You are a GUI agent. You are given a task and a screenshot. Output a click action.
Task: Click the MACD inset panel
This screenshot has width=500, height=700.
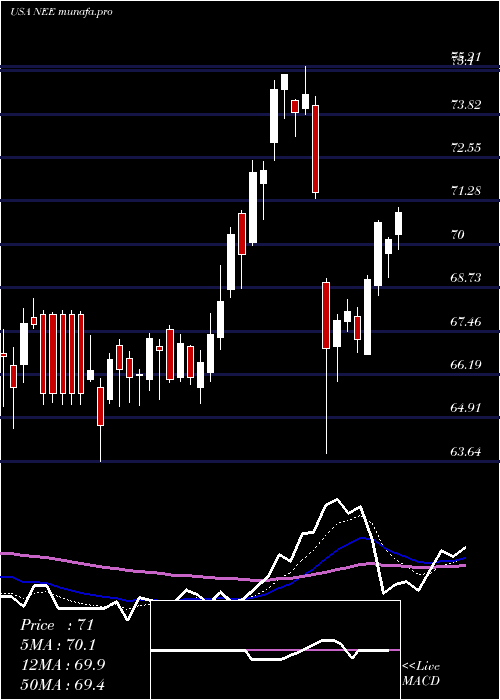pos(275,650)
